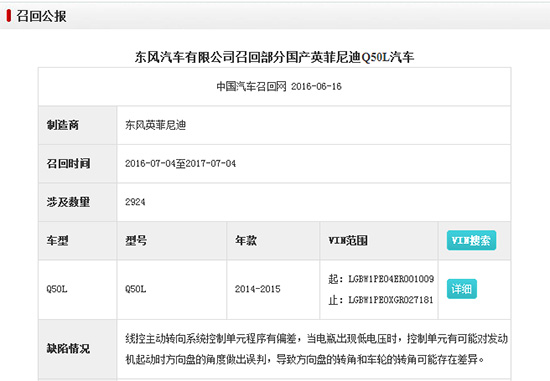Click the 年款 column header
Screen dimensions: 550x381
[246, 241]
